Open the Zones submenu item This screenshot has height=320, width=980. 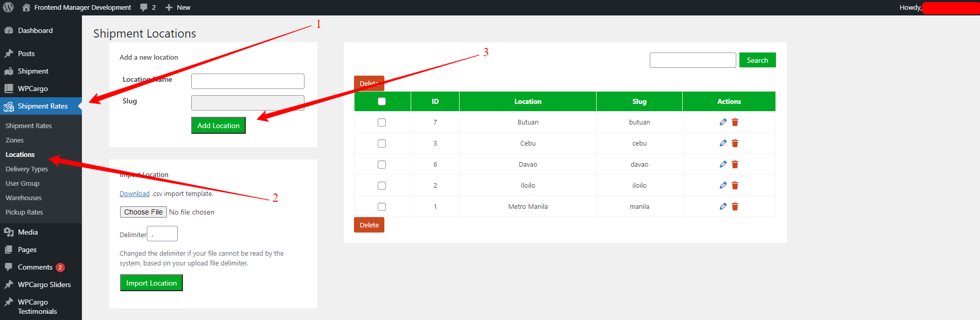pos(14,140)
